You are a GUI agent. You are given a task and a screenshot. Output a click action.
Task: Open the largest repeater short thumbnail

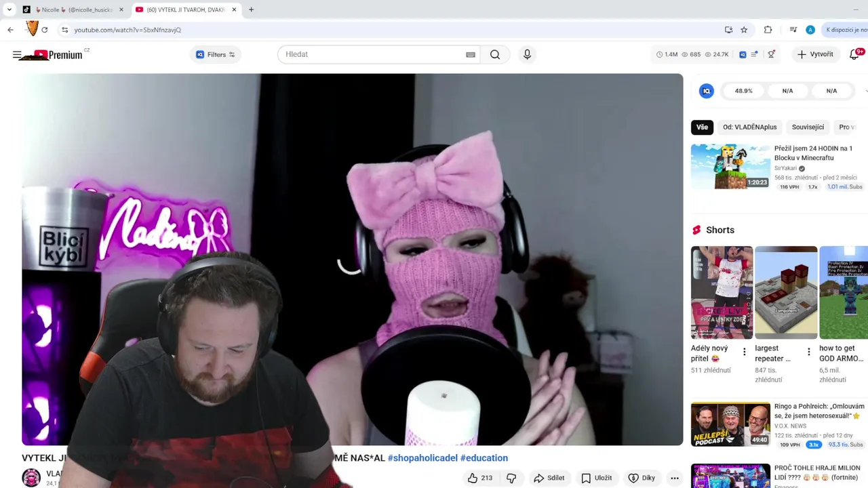tap(786, 292)
